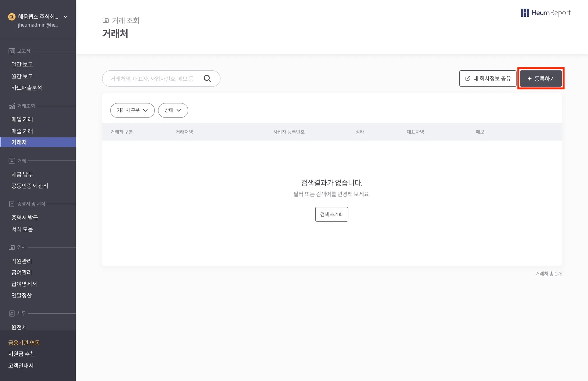Click the 증명서 및 서식 section icon
This screenshot has width=588, height=381.
pyautogui.click(x=12, y=204)
